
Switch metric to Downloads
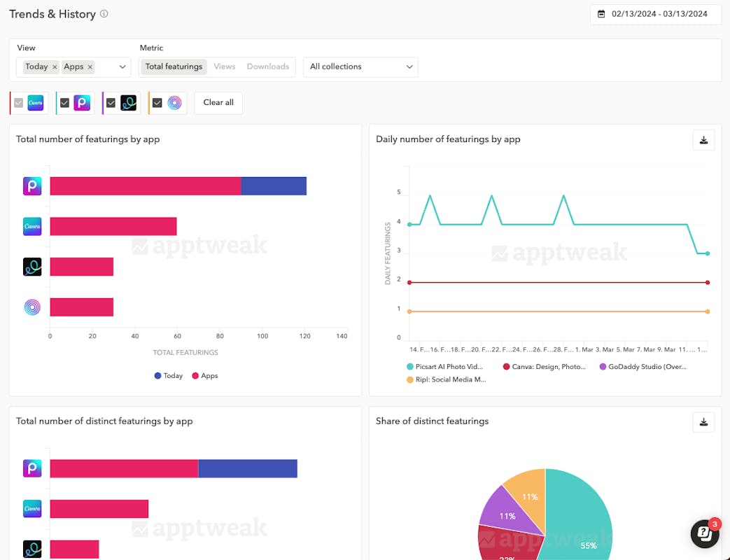[x=267, y=66]
